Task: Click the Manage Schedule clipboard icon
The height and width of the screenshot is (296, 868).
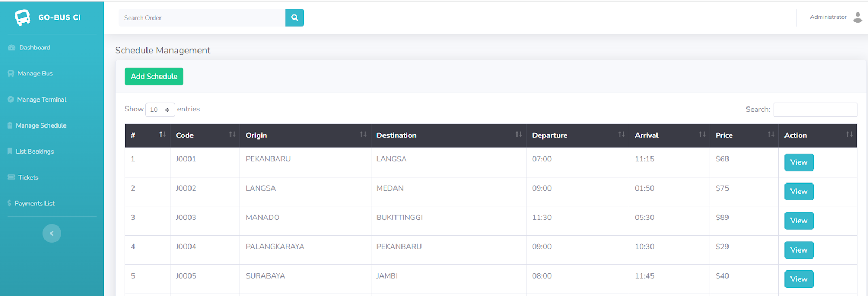Action: pyautogui.click(x=10, y=125)
